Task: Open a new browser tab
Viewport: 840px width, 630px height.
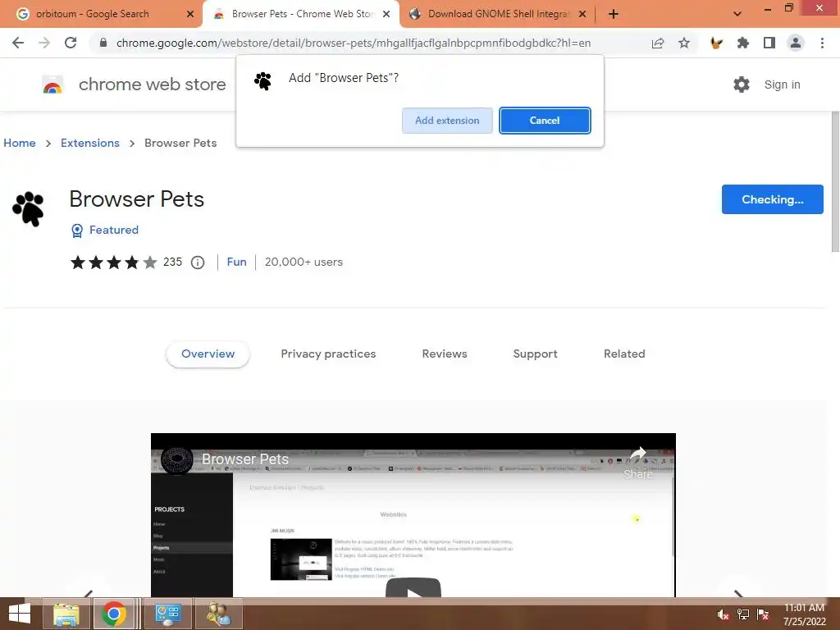Action: [x=614, y=14]
